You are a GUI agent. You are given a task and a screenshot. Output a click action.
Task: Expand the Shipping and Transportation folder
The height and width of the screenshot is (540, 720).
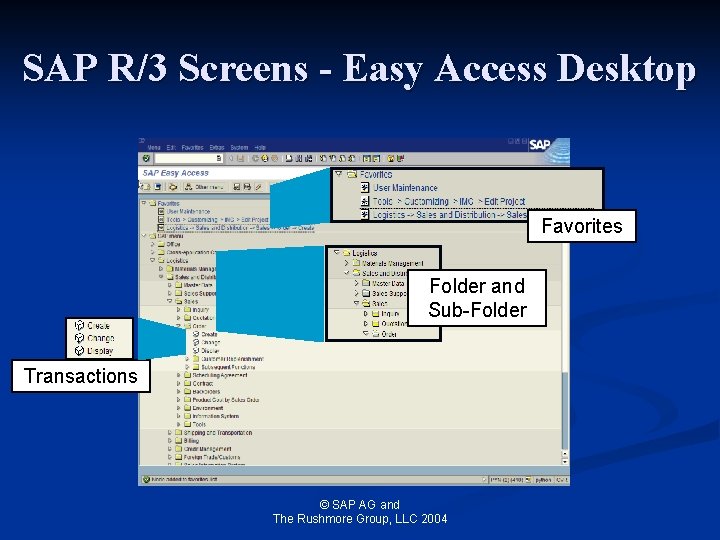click(170, 433)
